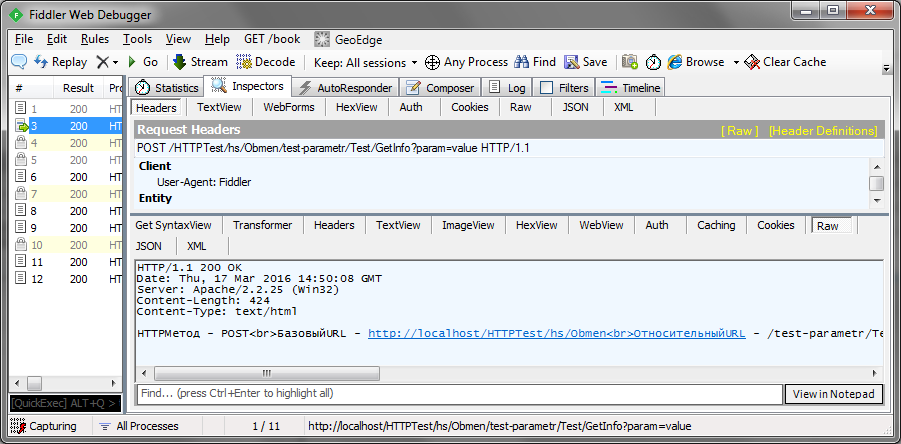Viewport: 901px width, 444px height.
Task: Open the File menu
Action: click(x=24, y=39)
